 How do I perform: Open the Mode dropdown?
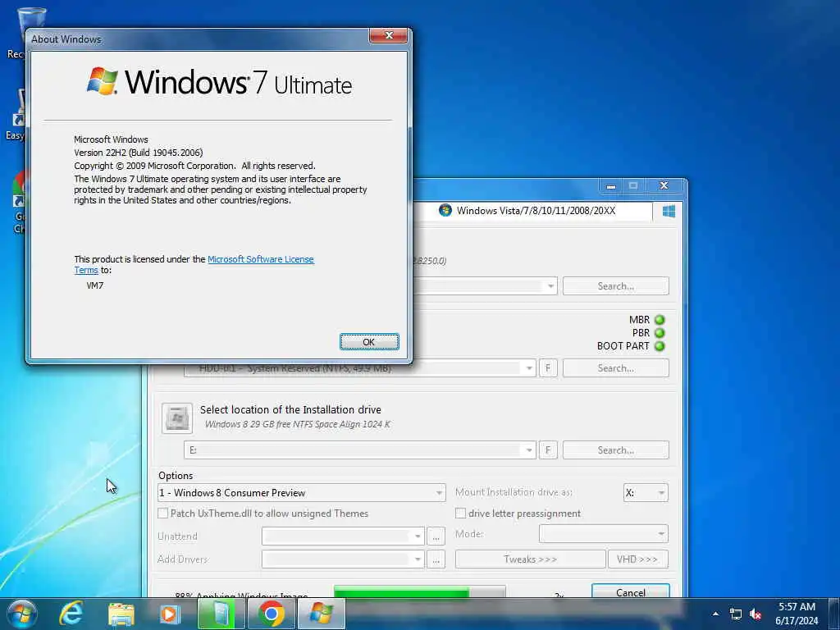point(603,534)
